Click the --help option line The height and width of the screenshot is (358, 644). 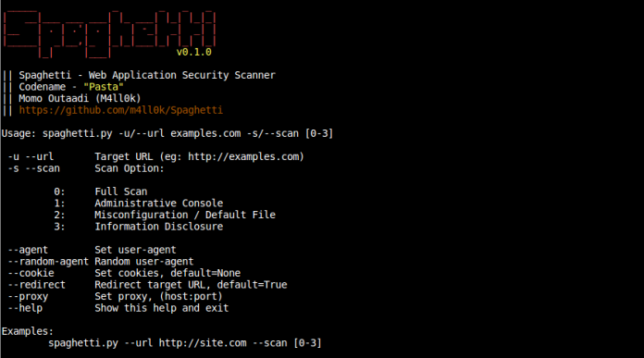point(118,308)
